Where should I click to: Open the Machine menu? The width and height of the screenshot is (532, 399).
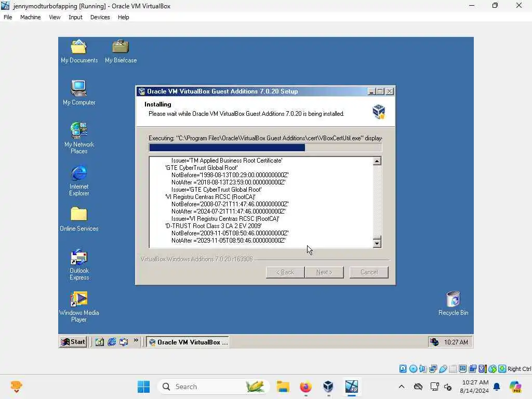tap(31, 17)
